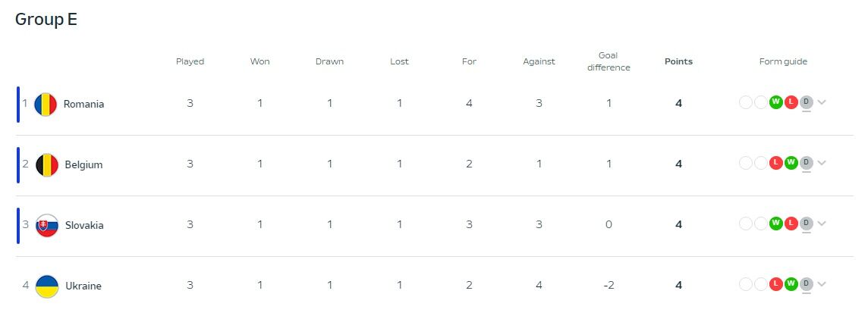Click the Form guide column header
The width and height of the screenshot is (868, 316).
[783, 61]
